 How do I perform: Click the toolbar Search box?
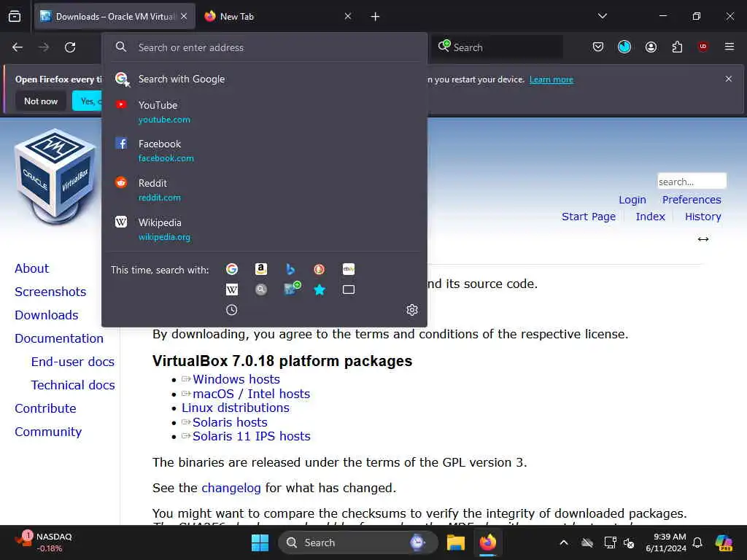(x=498, y=47)
